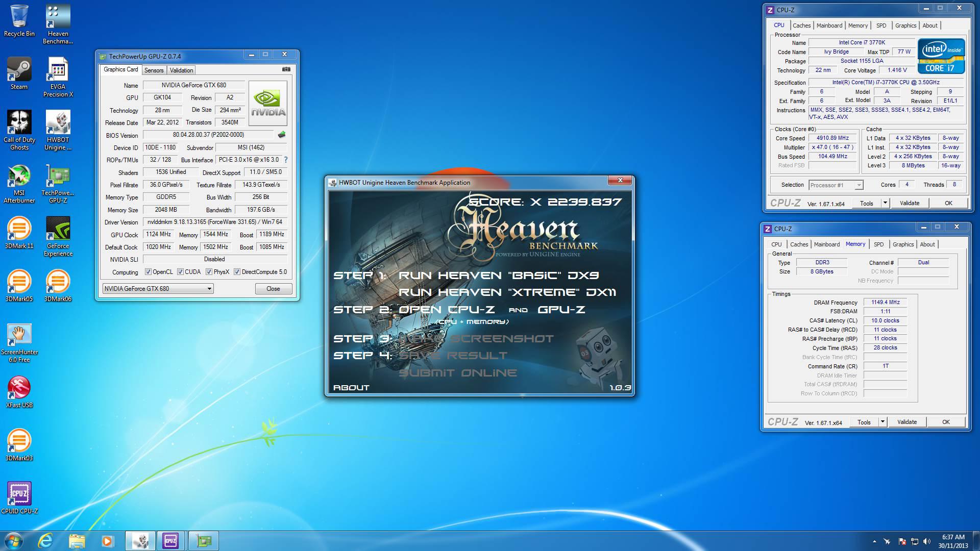Select TechPowerUp GPU-Z desktop shortcut
The image size is (980, 551).
coord(58,184)
